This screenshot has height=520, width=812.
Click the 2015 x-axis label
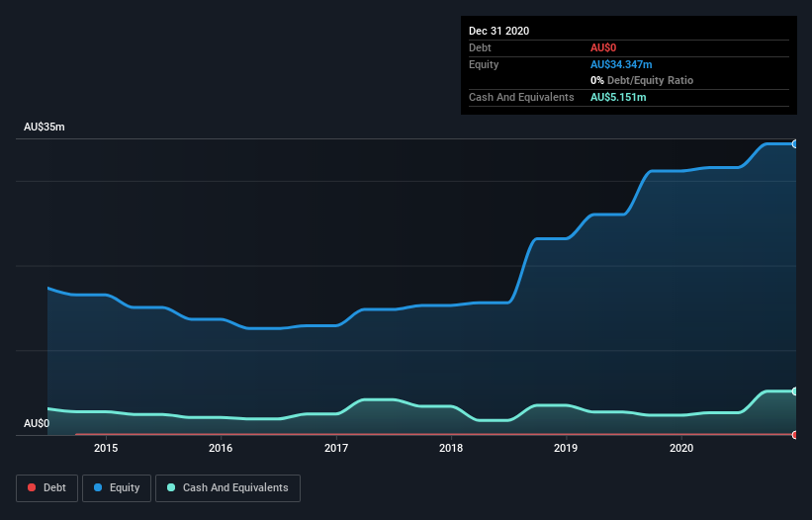coord(106,448)
